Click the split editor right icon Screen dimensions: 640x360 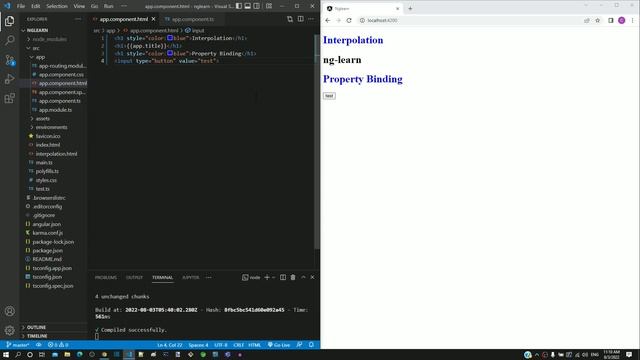click(300, 19)
